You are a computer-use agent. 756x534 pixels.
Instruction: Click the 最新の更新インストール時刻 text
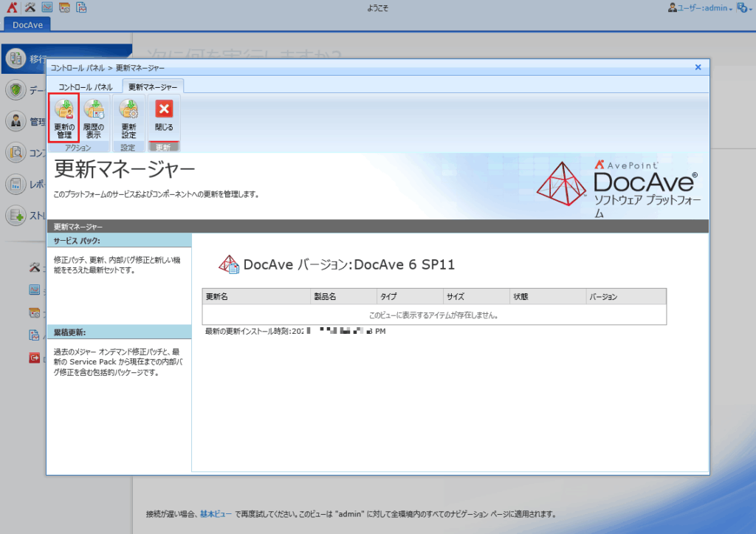tap(295, 332)
